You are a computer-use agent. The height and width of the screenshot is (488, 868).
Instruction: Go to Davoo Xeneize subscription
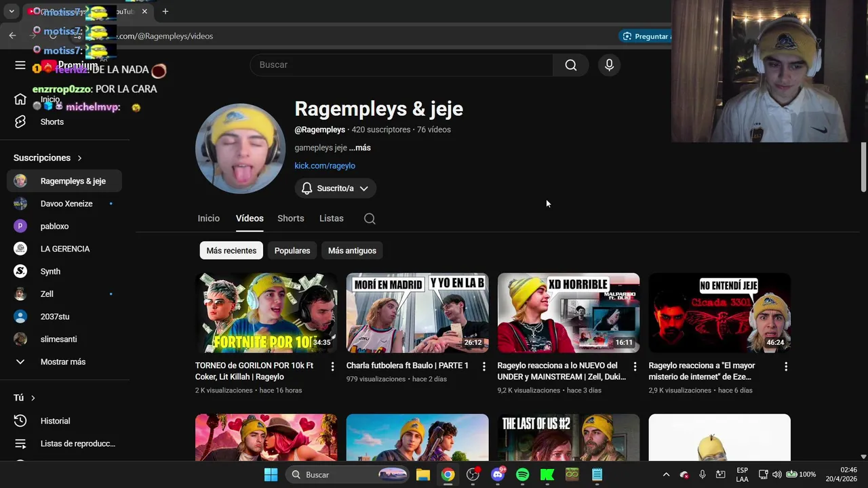64,203
